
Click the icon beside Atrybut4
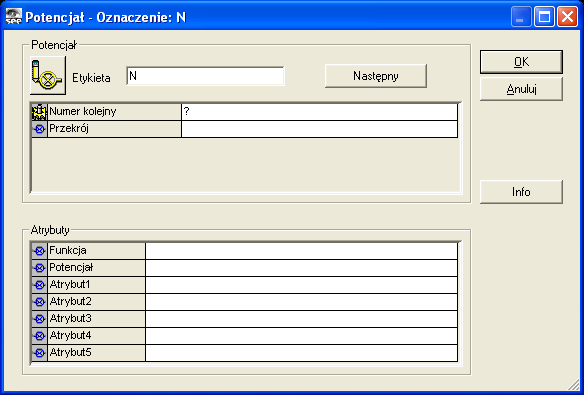click(x=39, y=336)
